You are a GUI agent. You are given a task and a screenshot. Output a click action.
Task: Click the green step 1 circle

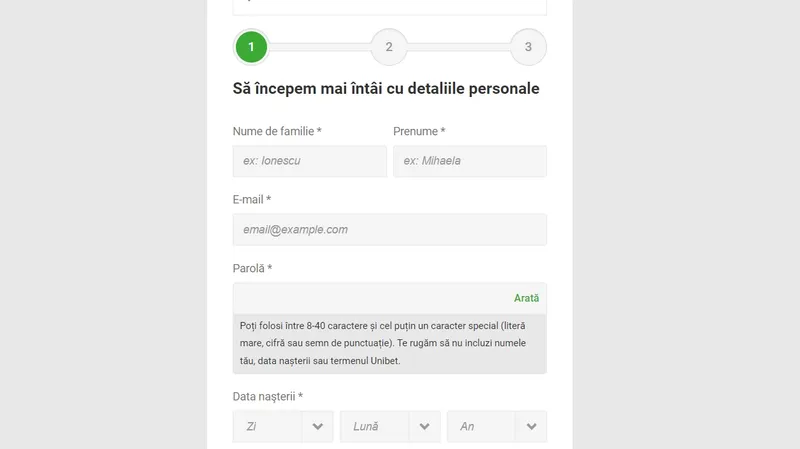(x=251, y=47)
